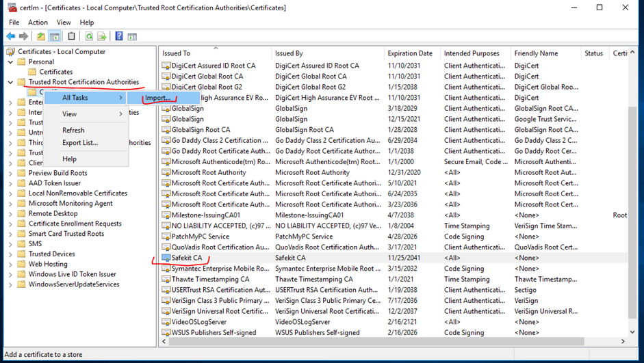This screenshot has width=644, height=363.
Task: Select Help in the context menu
Action: click(86, 159)
